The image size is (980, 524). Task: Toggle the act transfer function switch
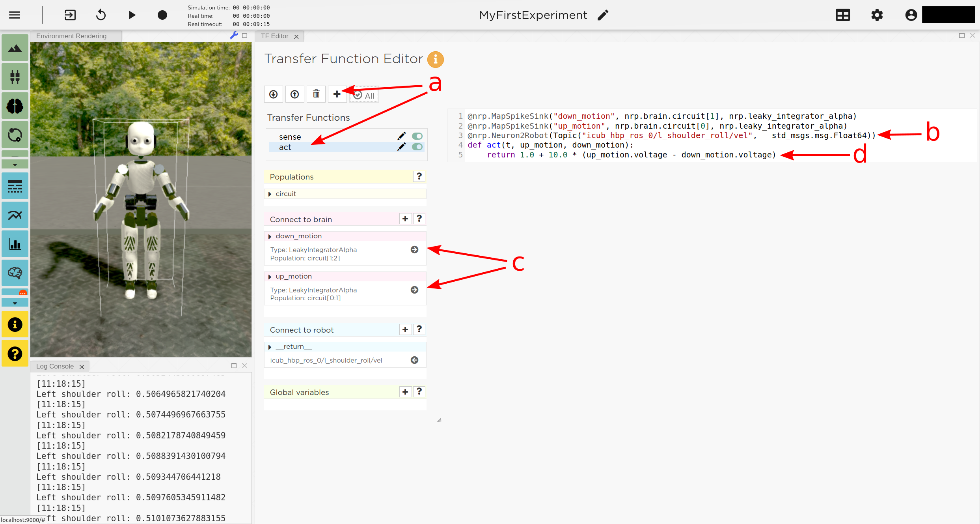point(417,147)
